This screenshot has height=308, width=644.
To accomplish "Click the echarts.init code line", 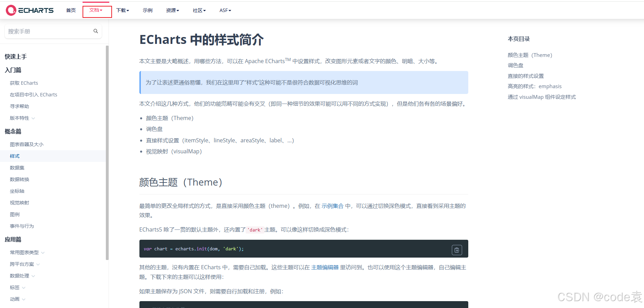I will [194, 249].
